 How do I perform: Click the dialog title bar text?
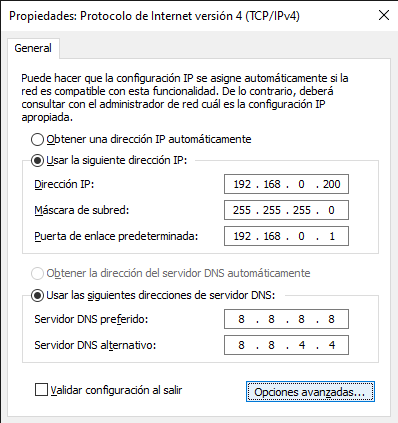[154, 16]
